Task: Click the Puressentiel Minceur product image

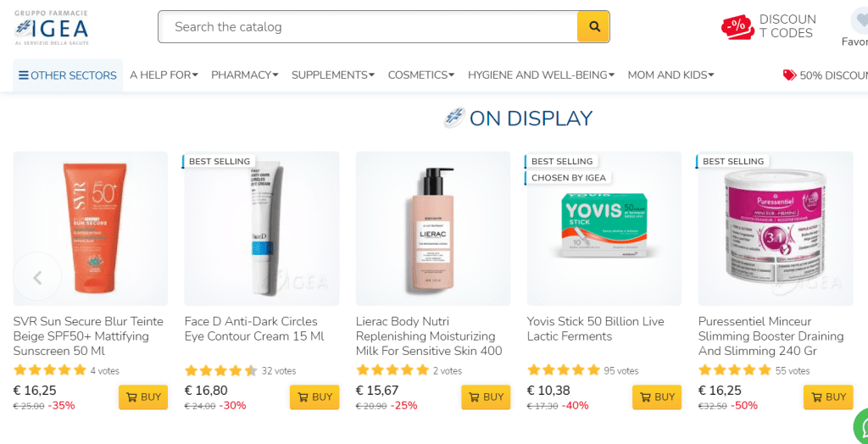Action: [775, 229]
